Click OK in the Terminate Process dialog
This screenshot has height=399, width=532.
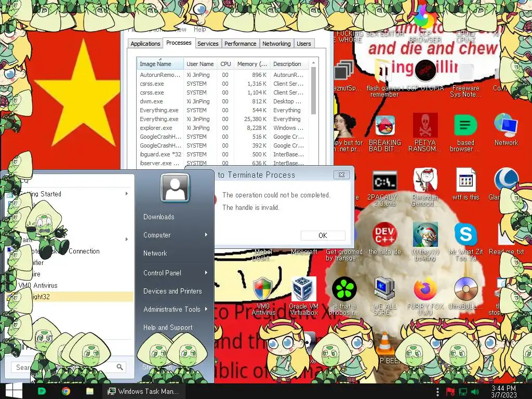click(x=323, y=235)
